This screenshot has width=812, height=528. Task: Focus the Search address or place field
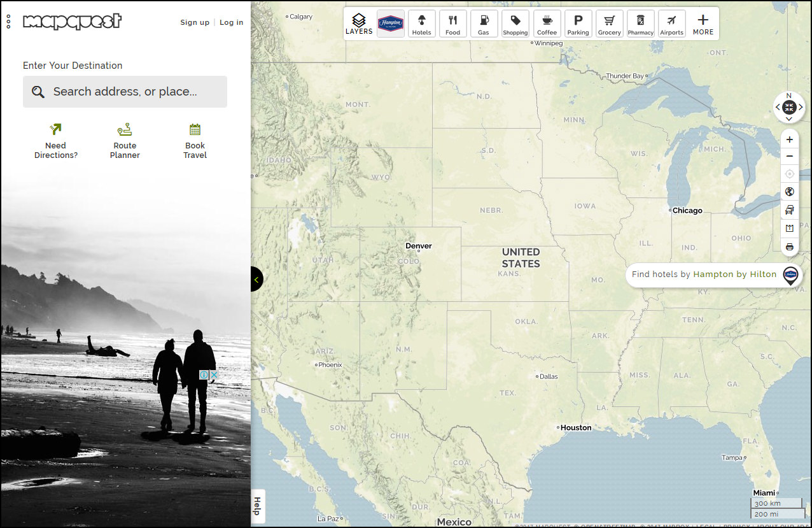point(125,92)
